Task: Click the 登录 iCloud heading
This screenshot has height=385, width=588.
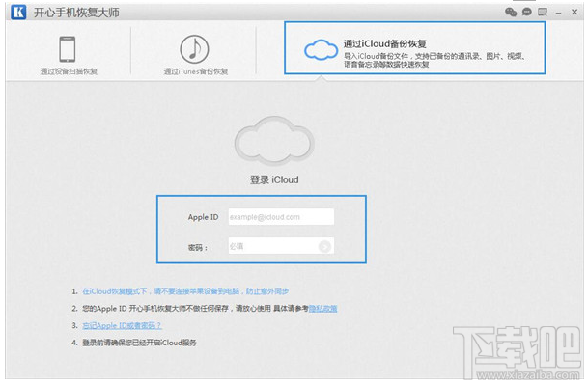Action: point(274,179)
